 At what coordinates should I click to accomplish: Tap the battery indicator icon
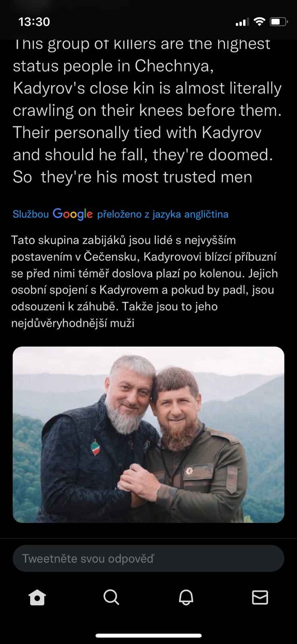278,22
